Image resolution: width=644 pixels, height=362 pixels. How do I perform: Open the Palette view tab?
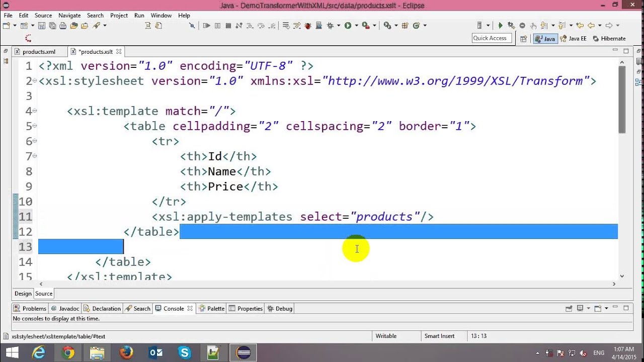(211, 308)
